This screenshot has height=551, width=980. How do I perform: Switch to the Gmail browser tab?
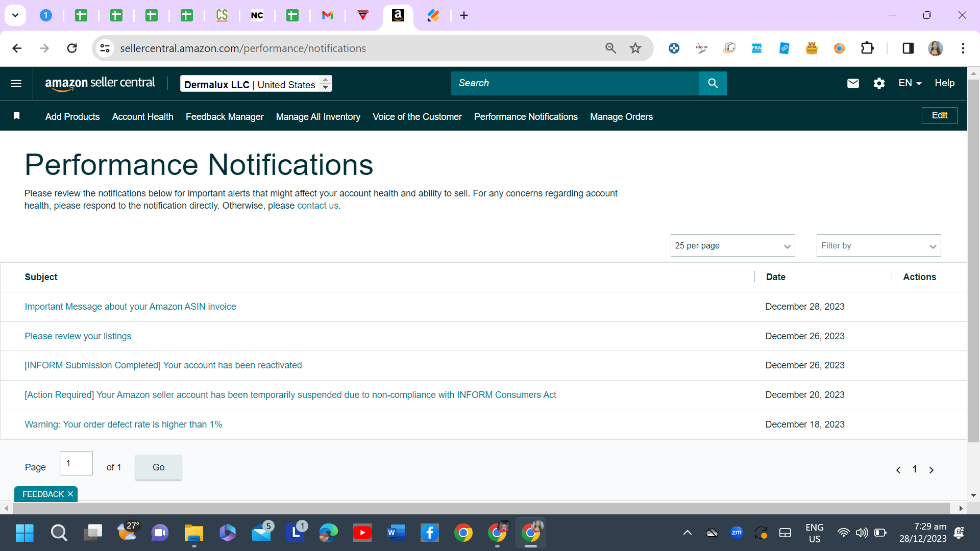328,15
